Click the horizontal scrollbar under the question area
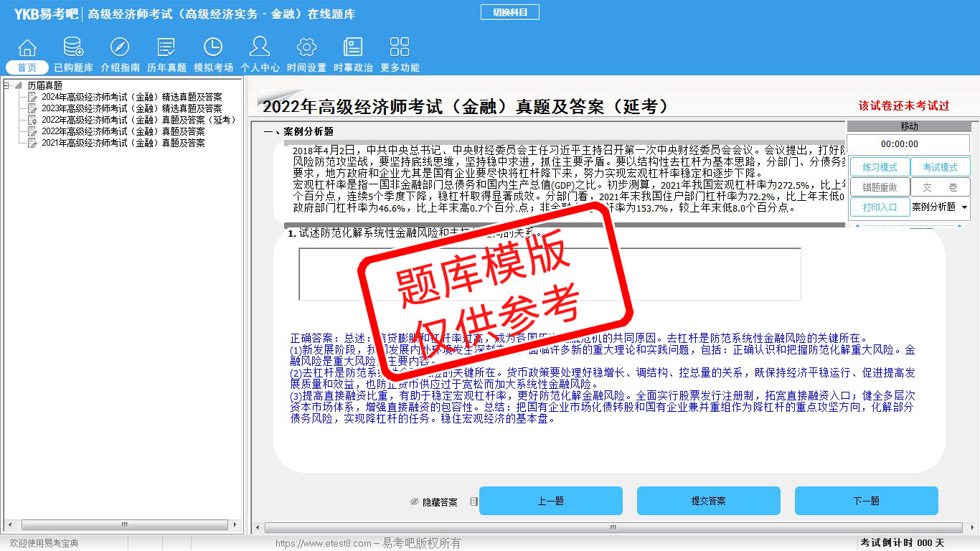This screenshot has width=980, height=551. click(x=612, y=528)
